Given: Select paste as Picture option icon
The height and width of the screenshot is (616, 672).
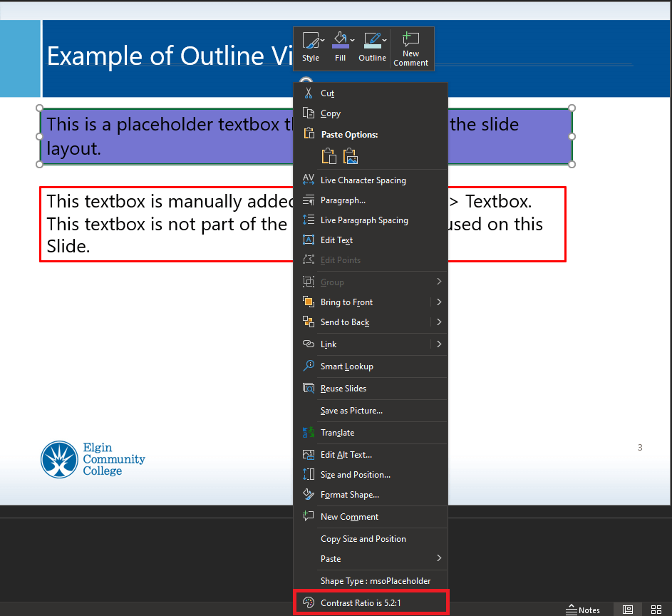Looking at the screenshot, I should point(350,156).
